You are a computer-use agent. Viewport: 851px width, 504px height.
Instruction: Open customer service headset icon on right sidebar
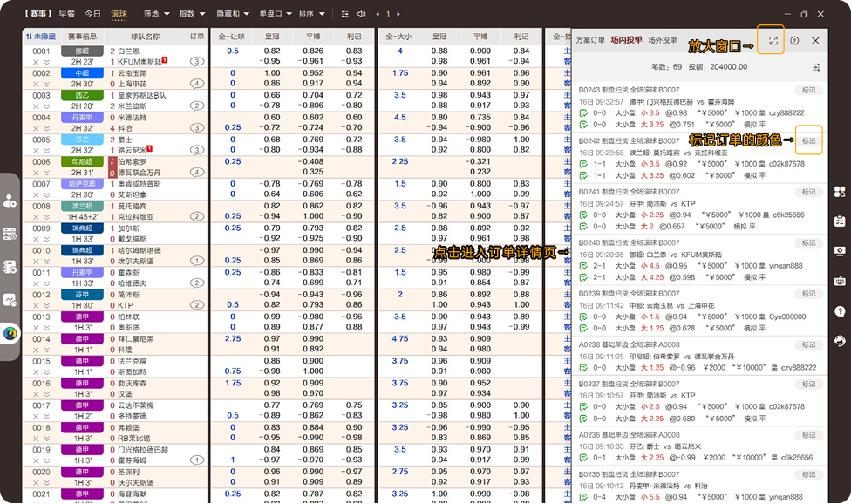click(840, 341)
